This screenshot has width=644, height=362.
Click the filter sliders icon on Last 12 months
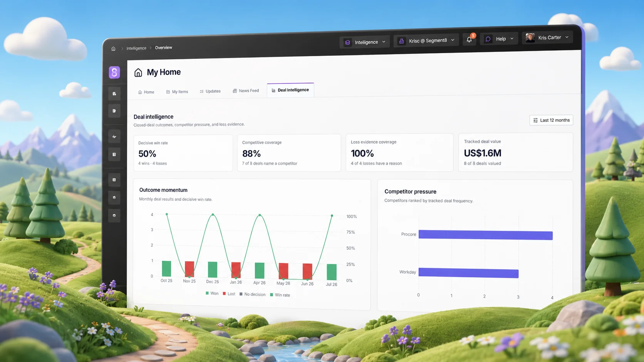point(535,120)
